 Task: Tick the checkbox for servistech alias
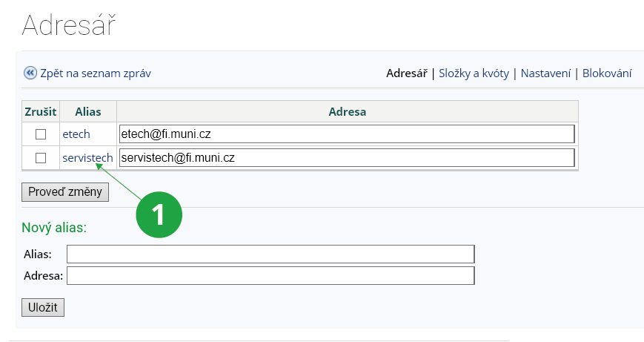[41, 158]
